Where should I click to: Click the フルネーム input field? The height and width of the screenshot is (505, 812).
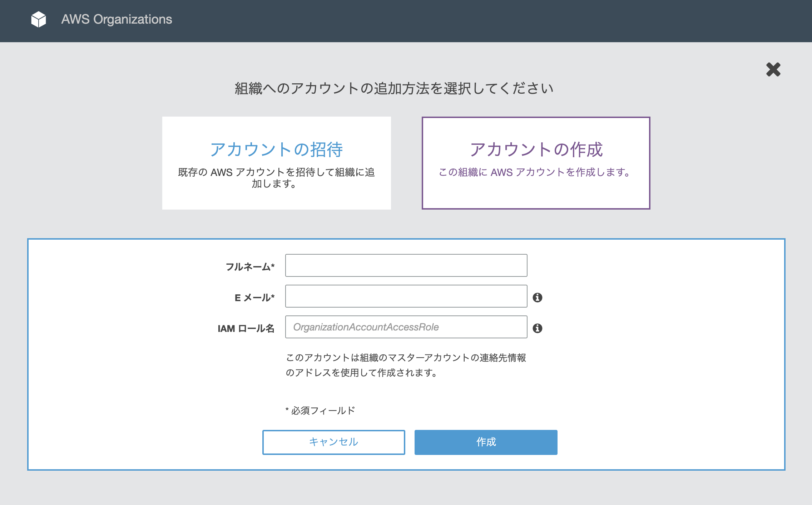point(406,265)
